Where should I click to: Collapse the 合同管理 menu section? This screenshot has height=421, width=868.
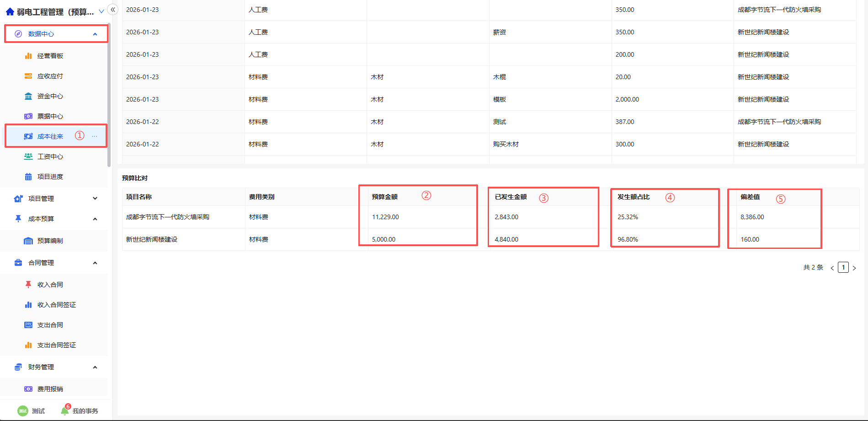click(95, 263)
